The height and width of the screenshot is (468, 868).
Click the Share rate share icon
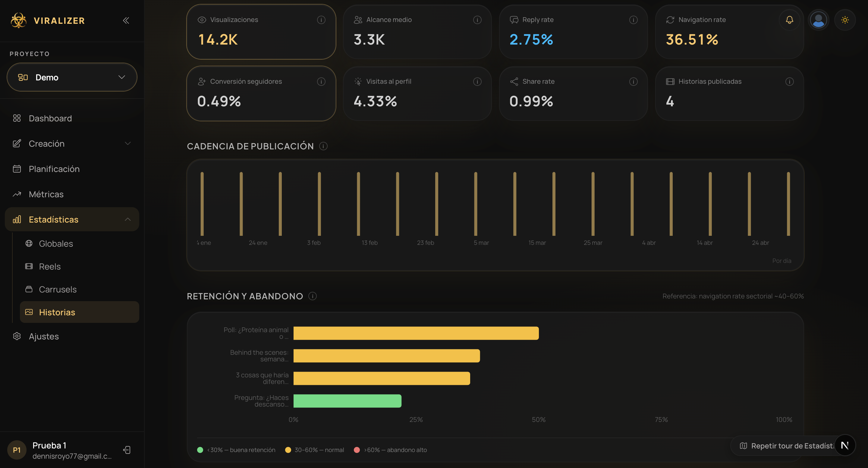[x=514, y=82]
